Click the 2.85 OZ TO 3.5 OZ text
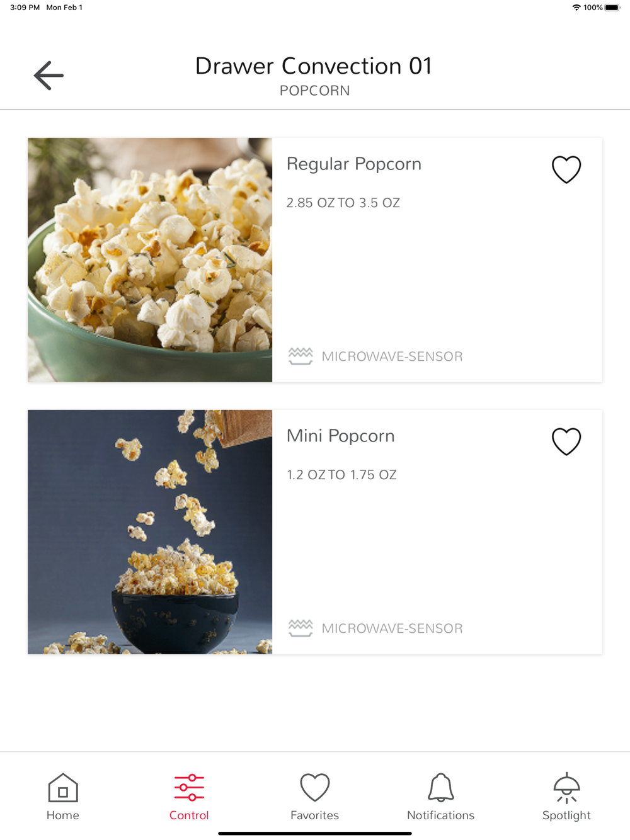The height and width of the screenshot is (840, 630). (343, 203)
